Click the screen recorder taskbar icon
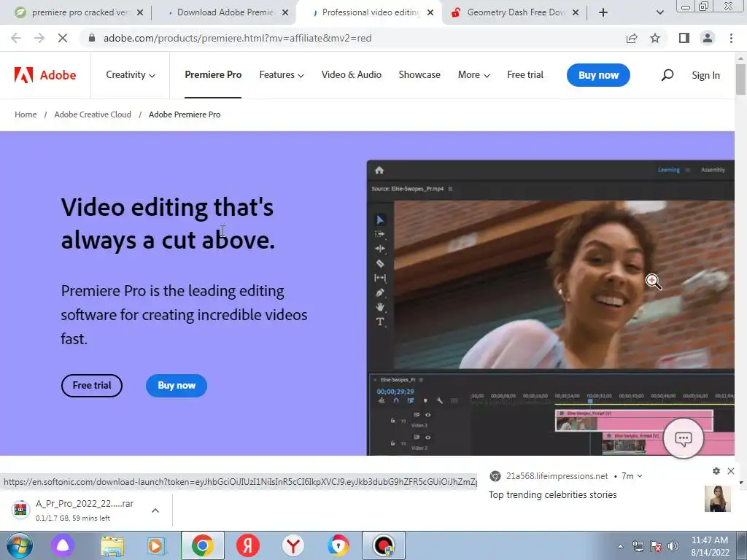747x560 pixels. tap(384, 545)
